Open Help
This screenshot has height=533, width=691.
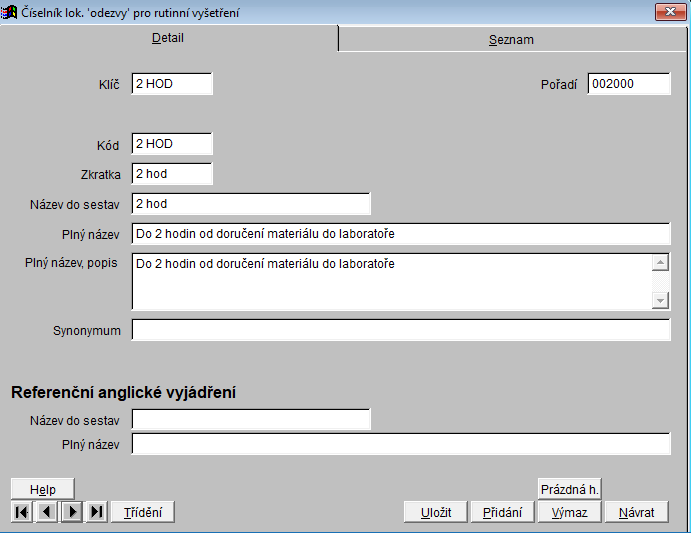(43, 489)
